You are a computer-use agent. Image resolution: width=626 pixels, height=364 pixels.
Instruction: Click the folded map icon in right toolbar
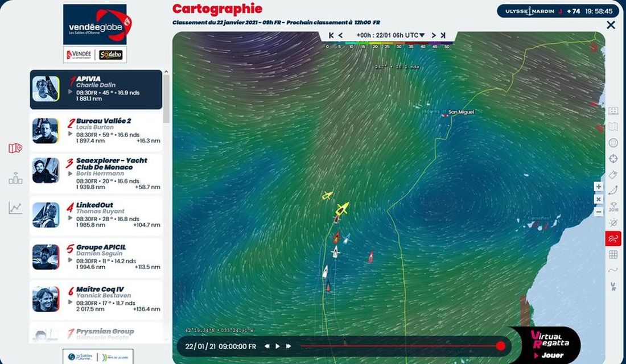(x=613, y=127)
